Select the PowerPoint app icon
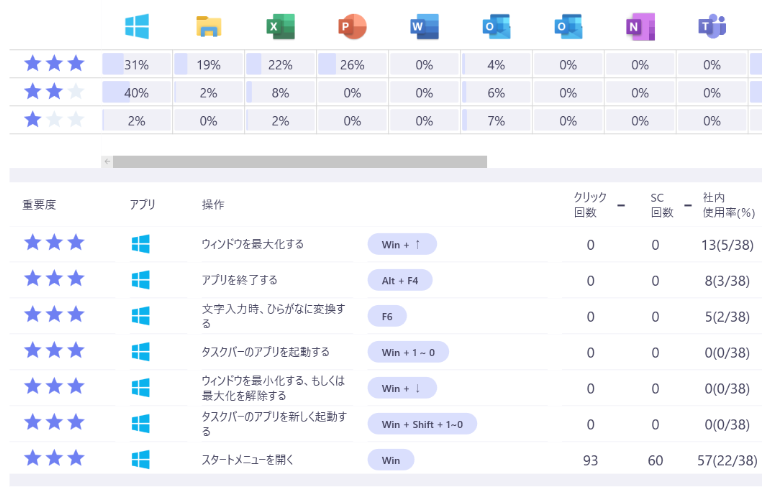 tap(353, 27)
